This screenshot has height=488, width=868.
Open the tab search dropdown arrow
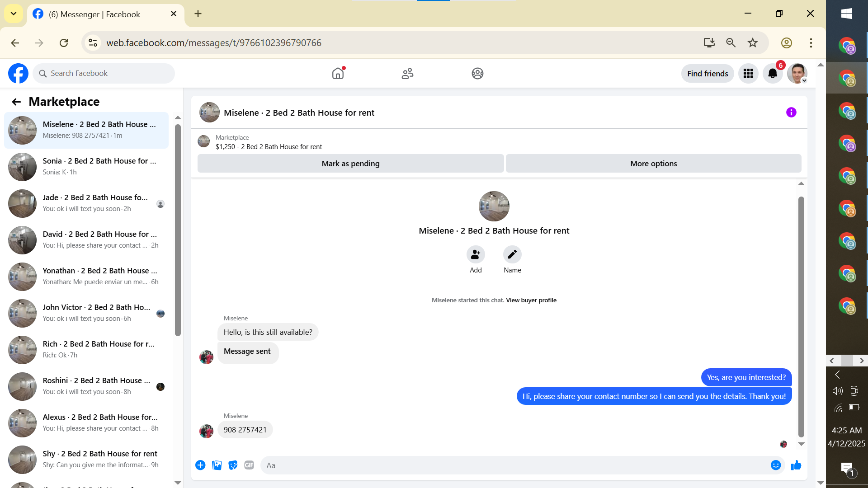(14, 14)
